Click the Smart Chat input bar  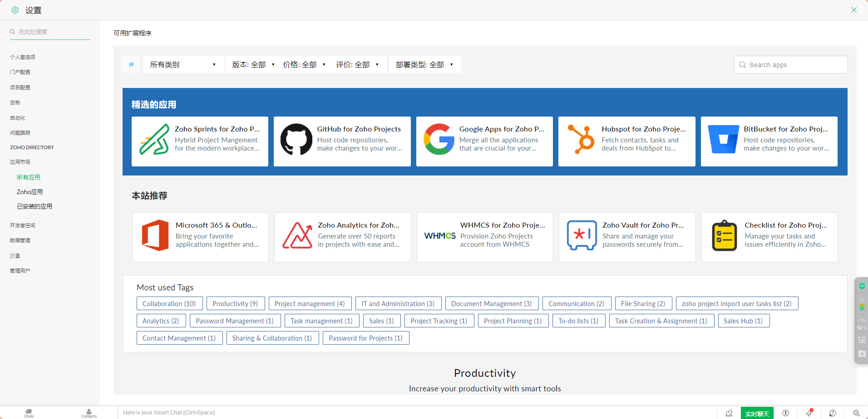click(417, 413)
